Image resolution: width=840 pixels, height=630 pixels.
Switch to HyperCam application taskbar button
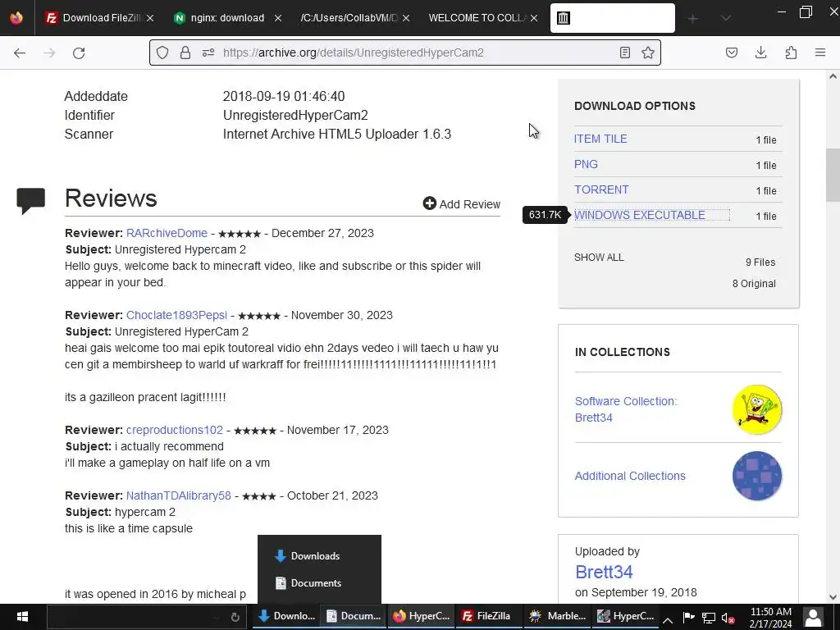click(x=626, y=616)
